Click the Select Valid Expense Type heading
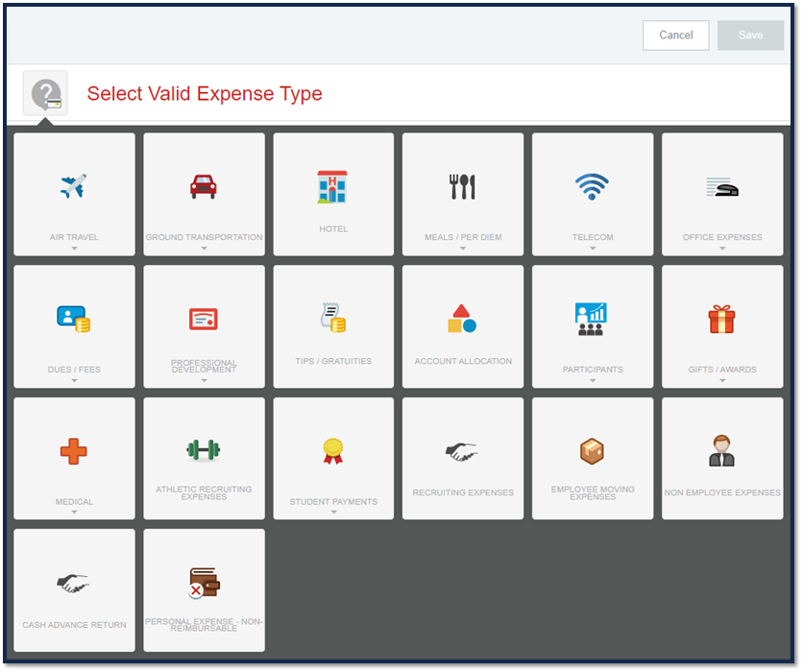This screenshot has width=803, height=672. (x=205, y=94)
